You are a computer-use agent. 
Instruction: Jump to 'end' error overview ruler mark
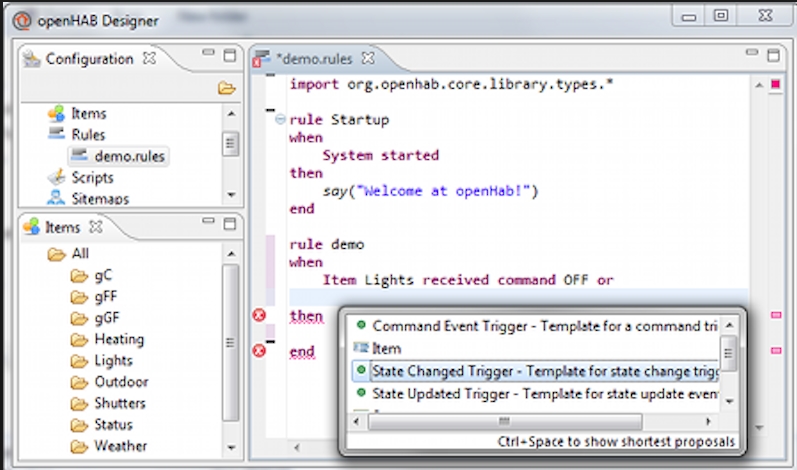(x=776, y=350)
